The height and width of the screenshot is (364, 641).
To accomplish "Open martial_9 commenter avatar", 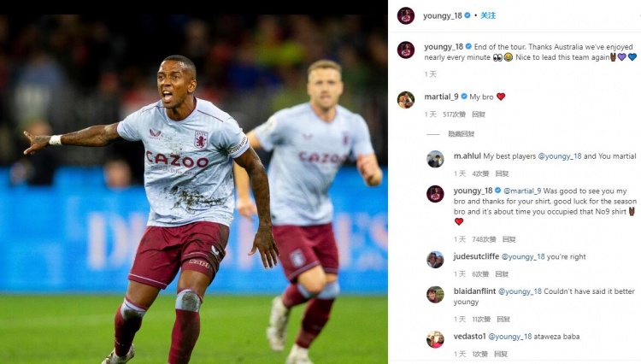I will pos(405,99).
